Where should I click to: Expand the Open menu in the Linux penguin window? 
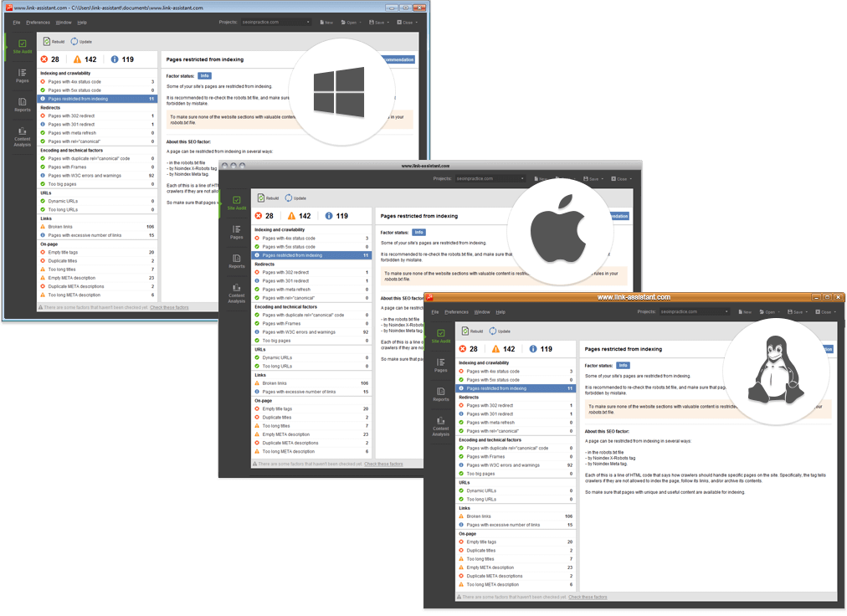tap(769, 312)
